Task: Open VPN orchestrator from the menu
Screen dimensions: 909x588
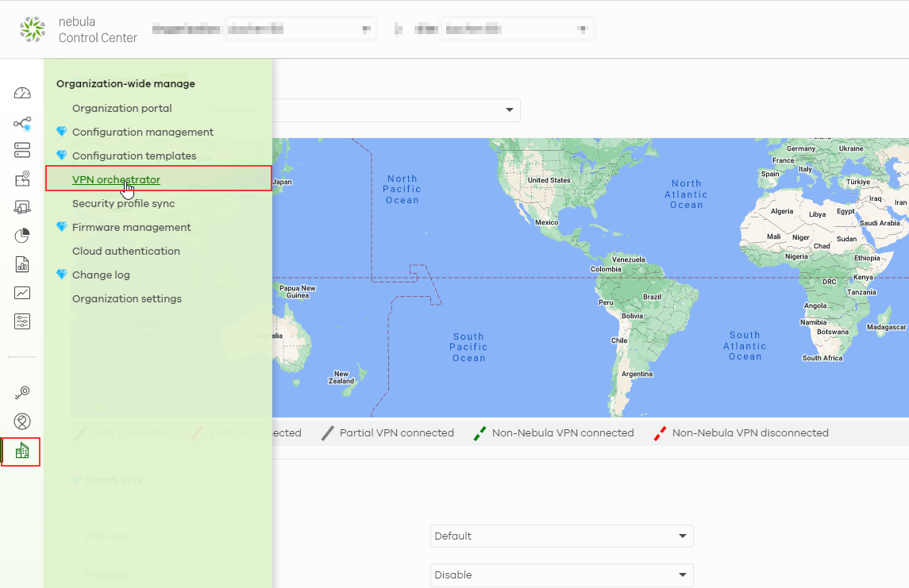Action: click(x=115, y=179)
